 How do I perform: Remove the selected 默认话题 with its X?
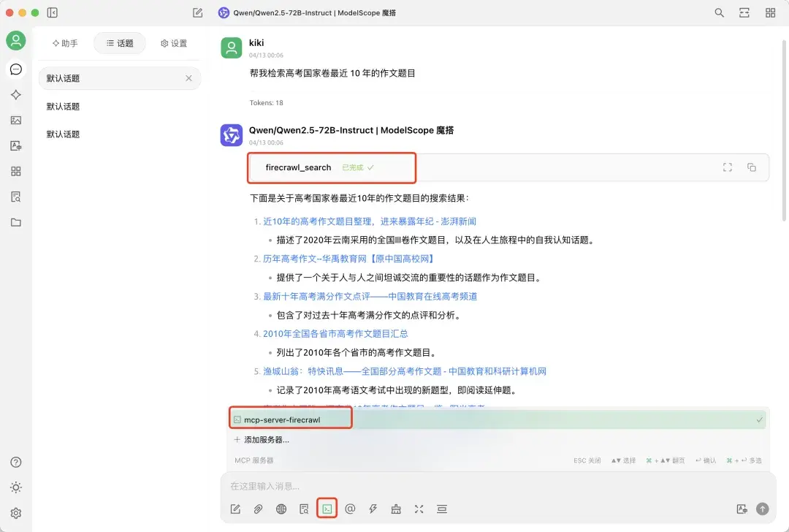tap(188, 78)
